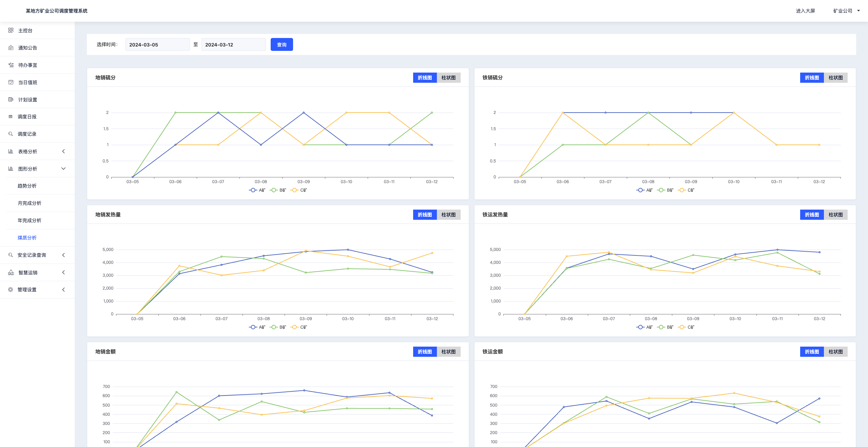Switch 地销发热量 chart to 柱状图
The width and height of the screenshot is (868, 447).
coord(448,214)
